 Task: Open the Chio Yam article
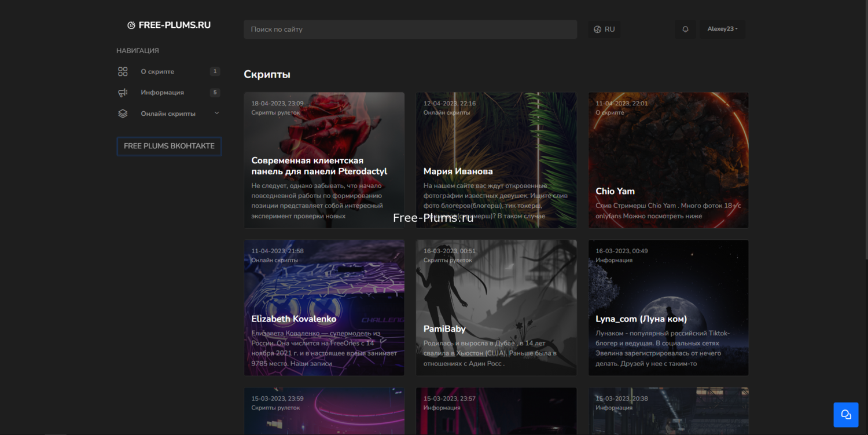tap(615, 191)
